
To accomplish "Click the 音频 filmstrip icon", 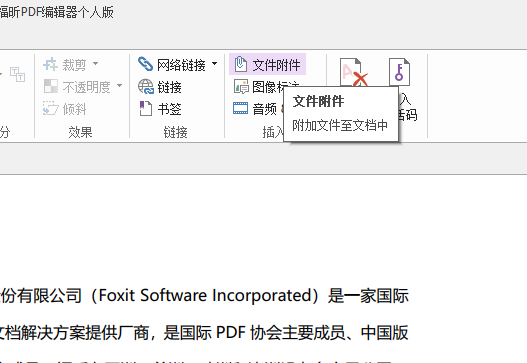I will click(241, 108).
